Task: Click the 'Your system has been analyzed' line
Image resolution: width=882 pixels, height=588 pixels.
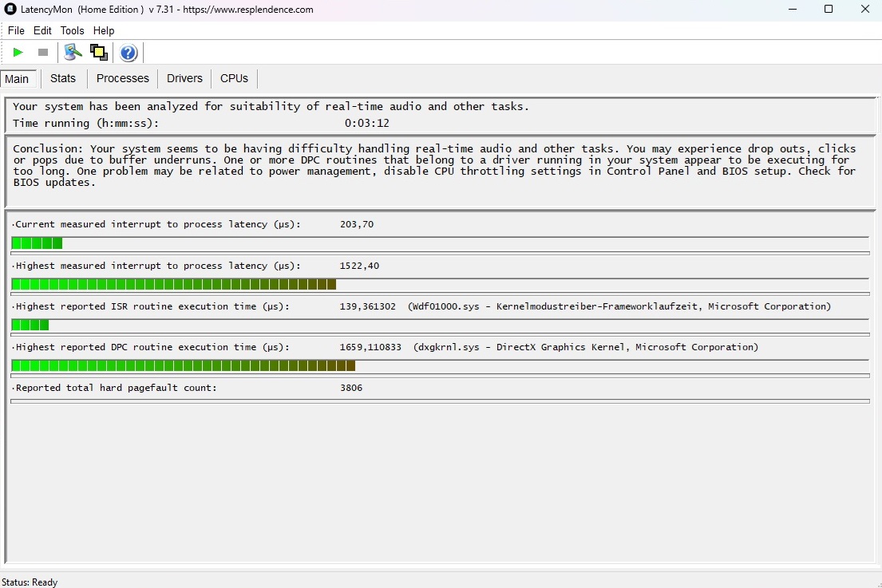Action: coord(271,106)
